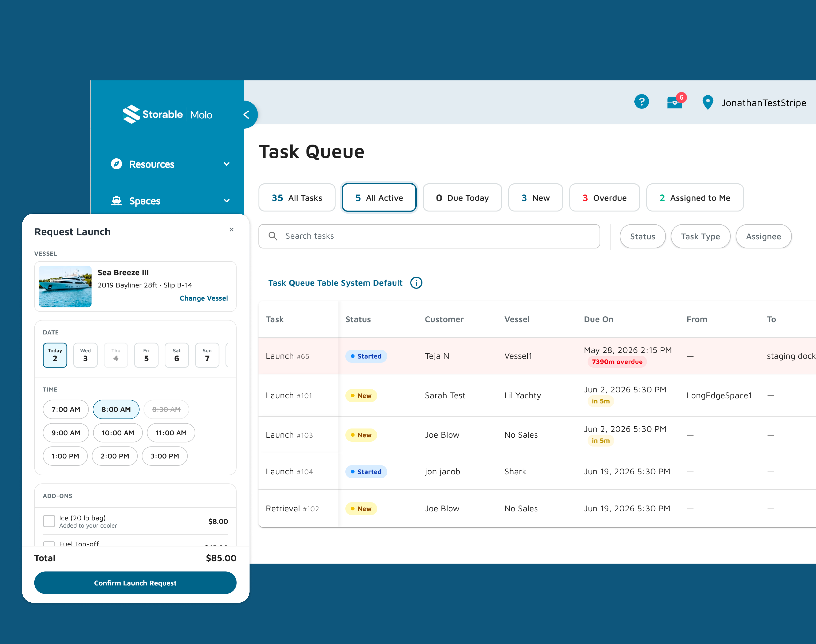Choose the 7:00 AM time slot
The width and height of the screenshot is (816, 644).
pyautogui.click(x=66, y=409)
